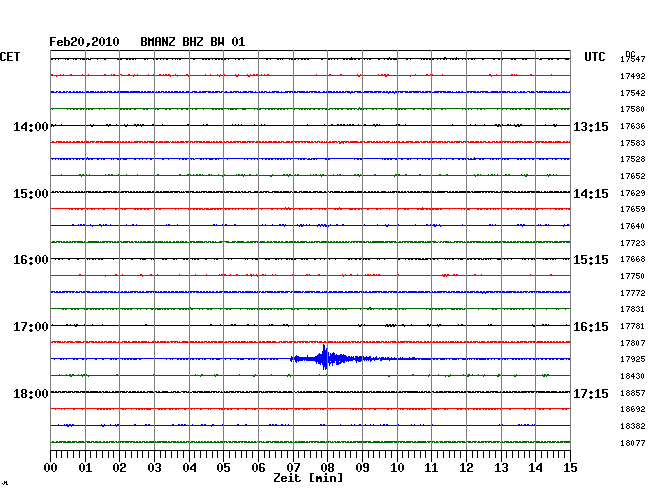Click the DC value "17528"
The image size is (650, 494).
point(633,159)
